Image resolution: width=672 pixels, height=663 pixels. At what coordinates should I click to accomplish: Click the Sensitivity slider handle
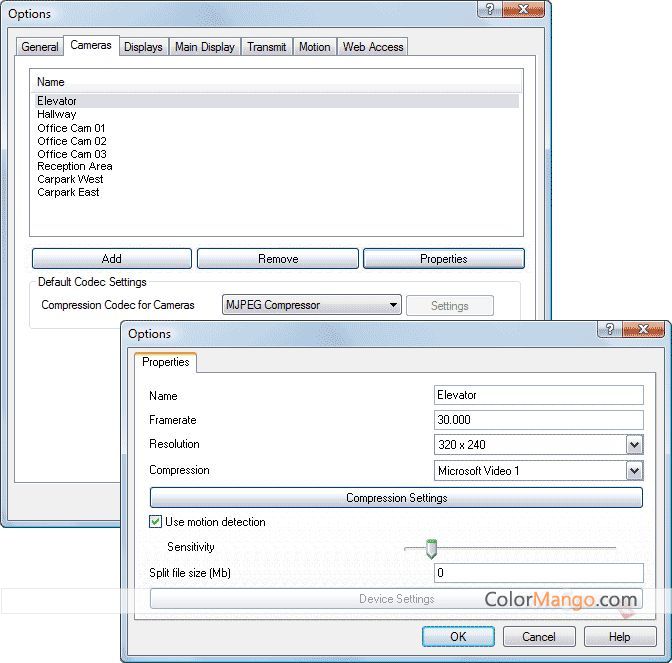click(x=431, y=548)
